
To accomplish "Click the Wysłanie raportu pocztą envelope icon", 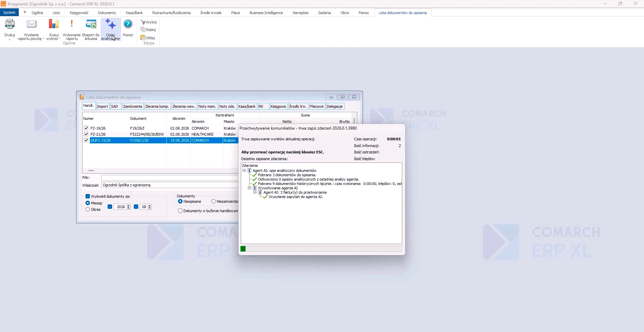I will 32,24.
